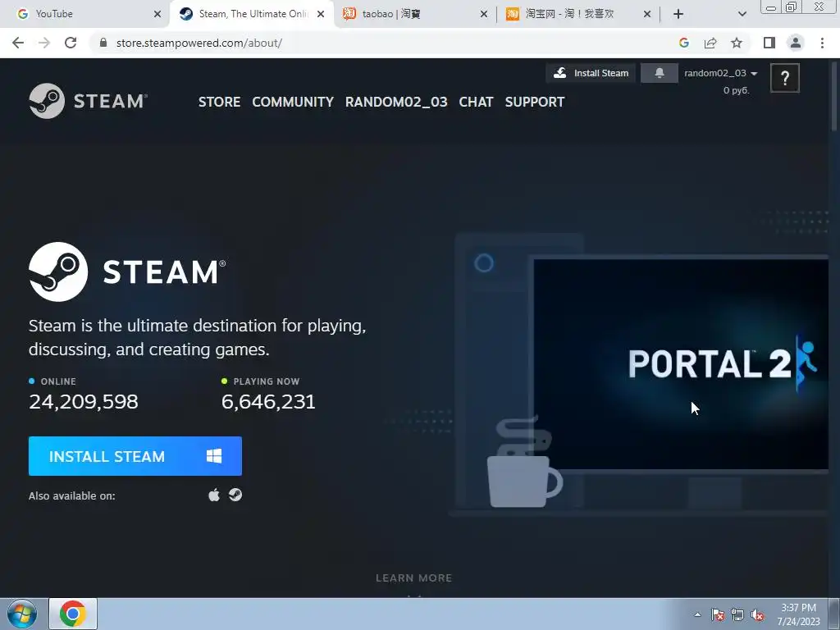Open the tab search dropdown arrow

[x=742, y=14]
